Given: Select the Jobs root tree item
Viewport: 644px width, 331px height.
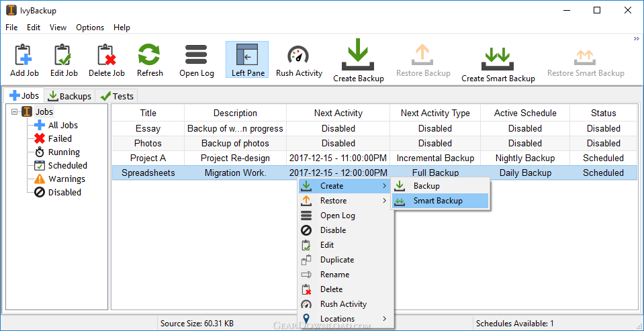Looking at the screenshot, I should pyautogui.click(x=44, y=111).
